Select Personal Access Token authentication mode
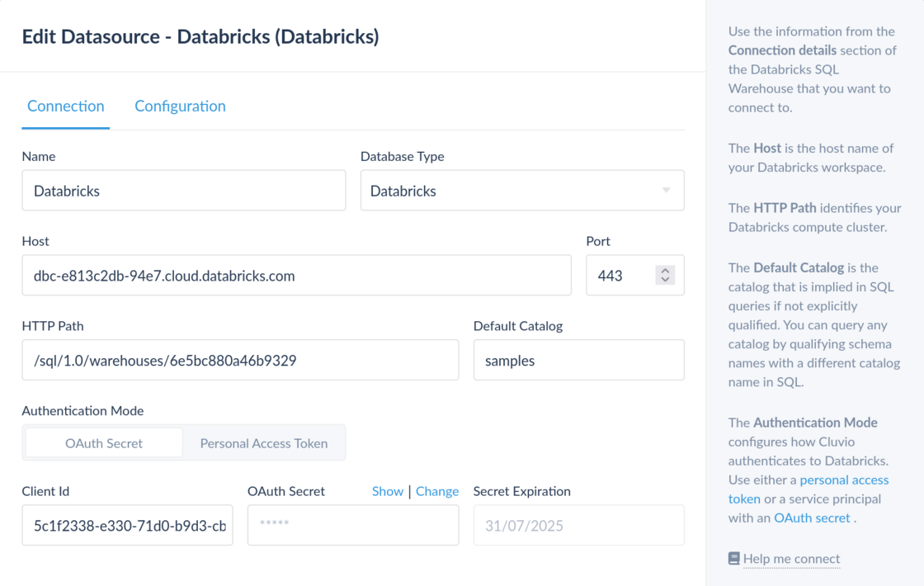 click(x=263, y=443)
